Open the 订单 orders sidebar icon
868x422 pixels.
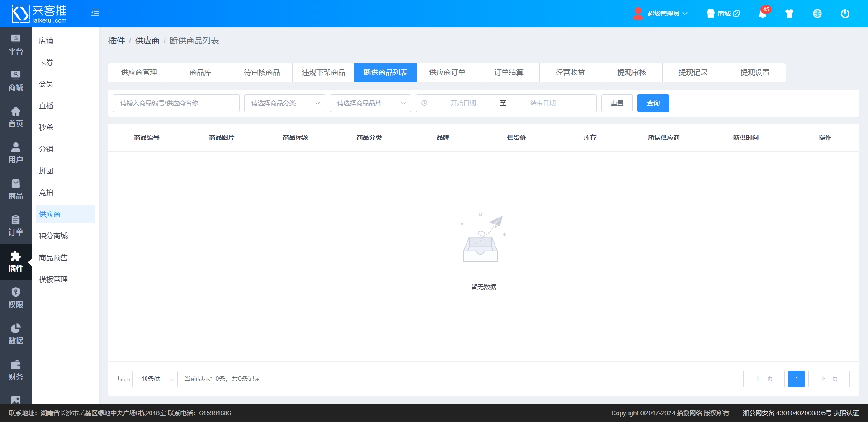[16, 226]
